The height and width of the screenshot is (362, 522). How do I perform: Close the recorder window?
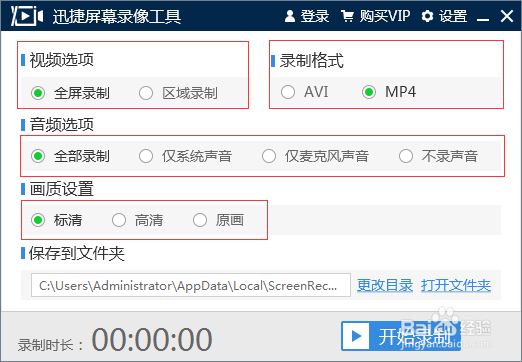[507, 16]
